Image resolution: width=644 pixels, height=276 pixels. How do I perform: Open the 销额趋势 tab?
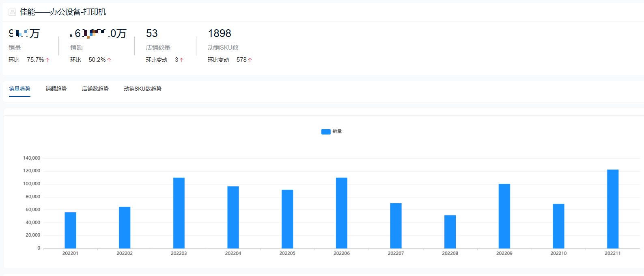(56, 89)
